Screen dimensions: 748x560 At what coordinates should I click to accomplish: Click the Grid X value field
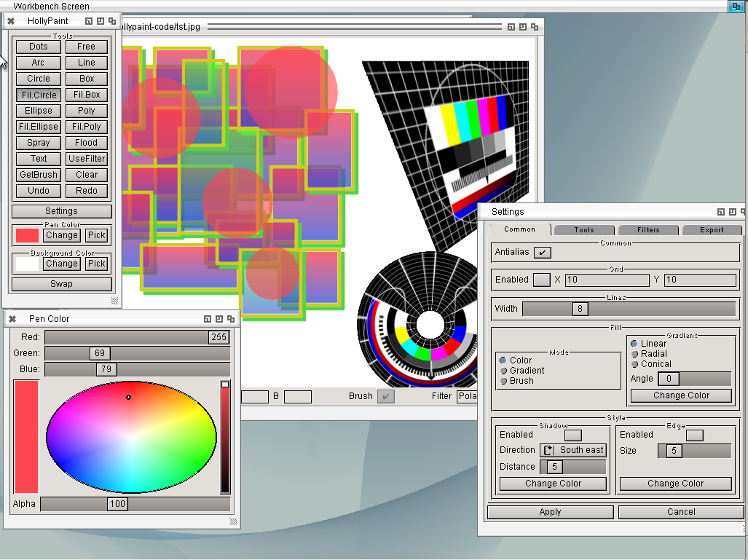tap(606, 280)
